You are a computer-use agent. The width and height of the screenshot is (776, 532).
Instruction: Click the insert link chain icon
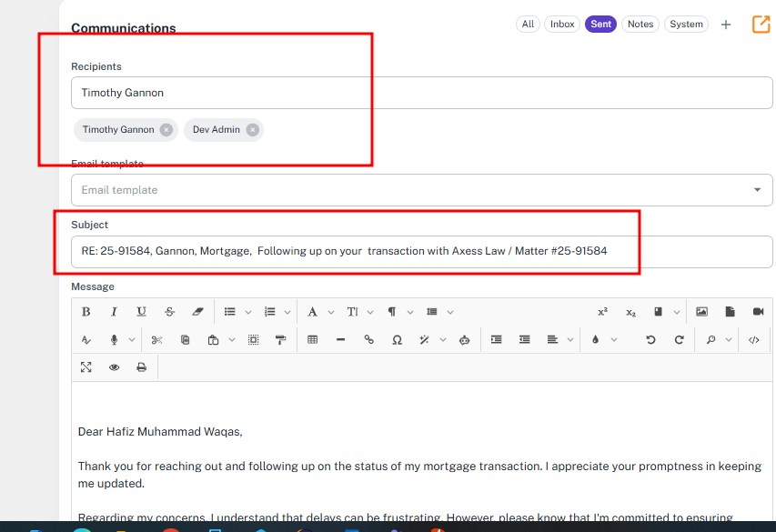368,340
